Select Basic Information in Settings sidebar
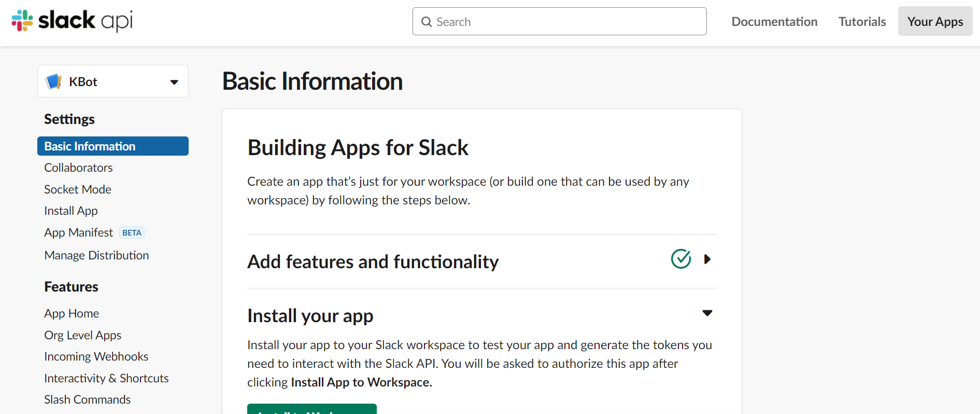This screenshot has width=980, height=414. tap(113, 146)
